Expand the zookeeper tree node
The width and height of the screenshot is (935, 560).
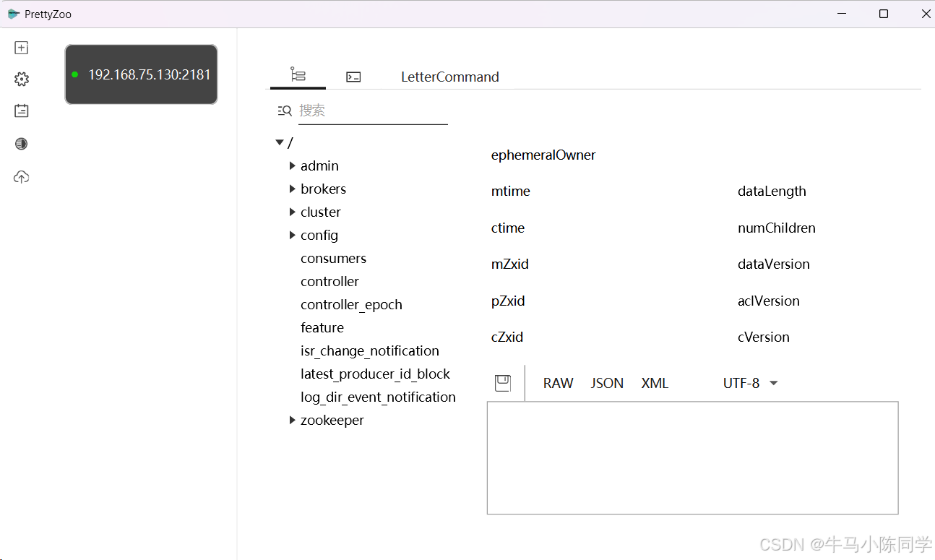click(293, 420)
